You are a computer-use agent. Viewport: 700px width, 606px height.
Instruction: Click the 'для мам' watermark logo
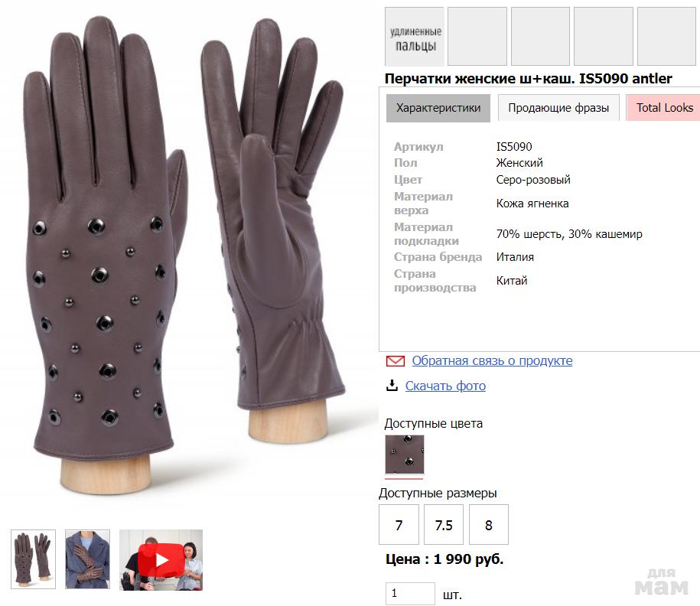661,582
